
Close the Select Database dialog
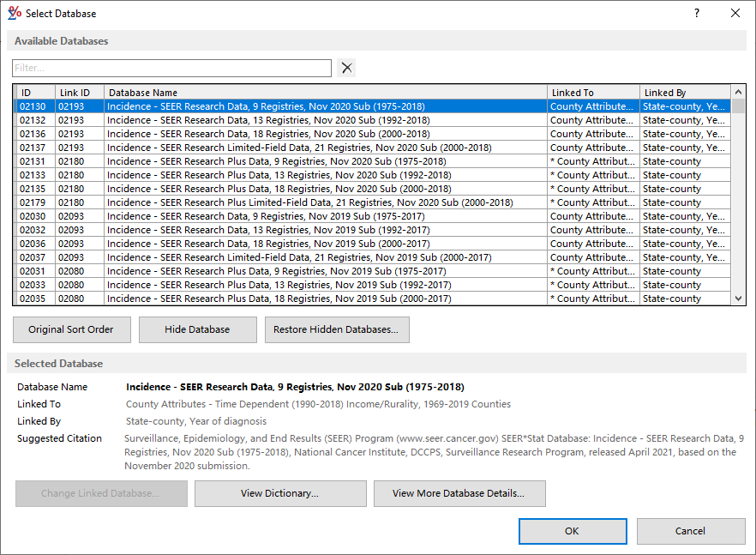click(735, 13)
